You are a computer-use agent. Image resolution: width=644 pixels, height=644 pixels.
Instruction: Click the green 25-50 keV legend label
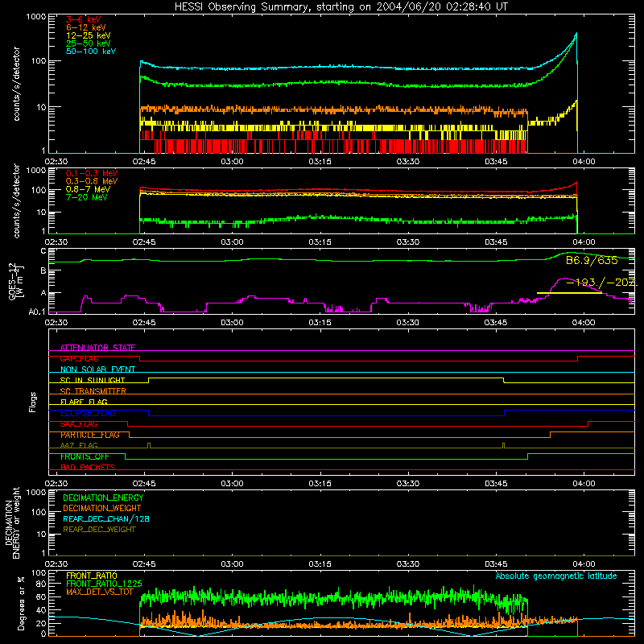(x=89, y=43)
